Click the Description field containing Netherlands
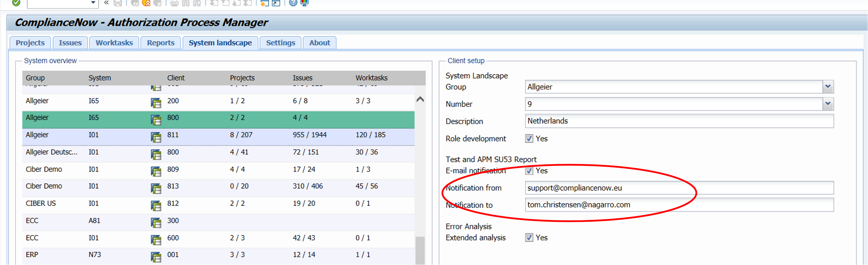Viewport: 868px width, 265px height. click(x=679, y=121)
